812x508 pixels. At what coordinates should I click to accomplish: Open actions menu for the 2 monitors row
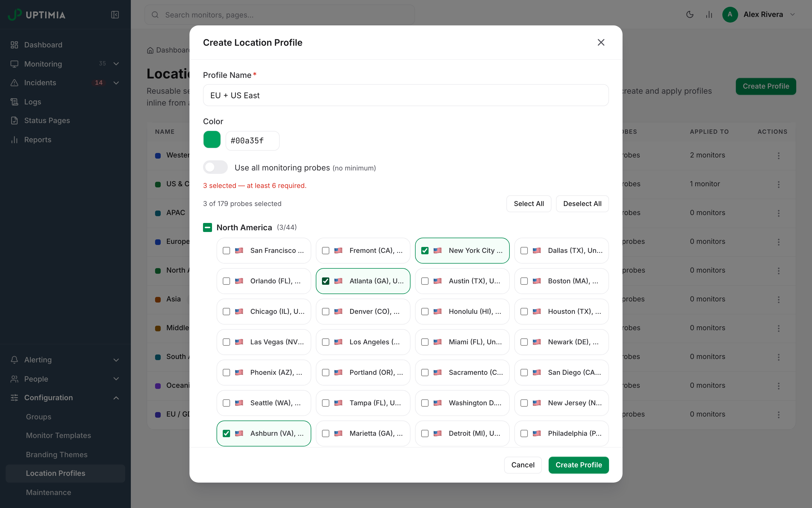[778, 156]
